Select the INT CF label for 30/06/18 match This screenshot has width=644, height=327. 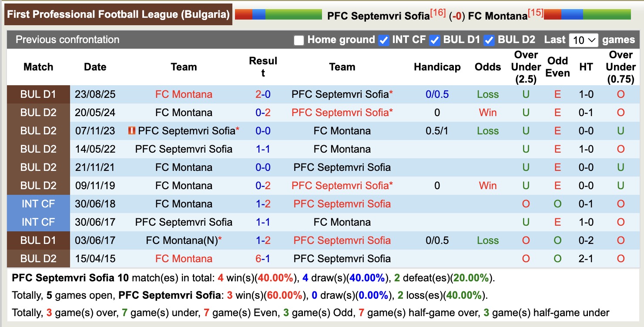tap(38, 204)
